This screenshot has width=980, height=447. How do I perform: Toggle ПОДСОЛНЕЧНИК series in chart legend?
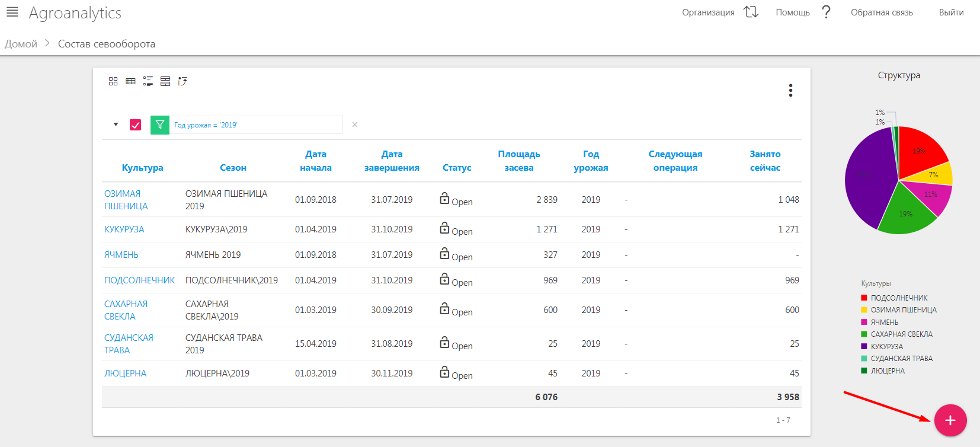(x=899, y=298)
